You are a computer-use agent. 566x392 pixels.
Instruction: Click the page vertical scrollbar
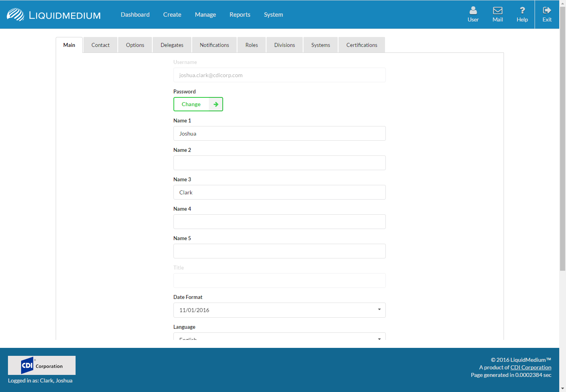click(x=562, y=159)
